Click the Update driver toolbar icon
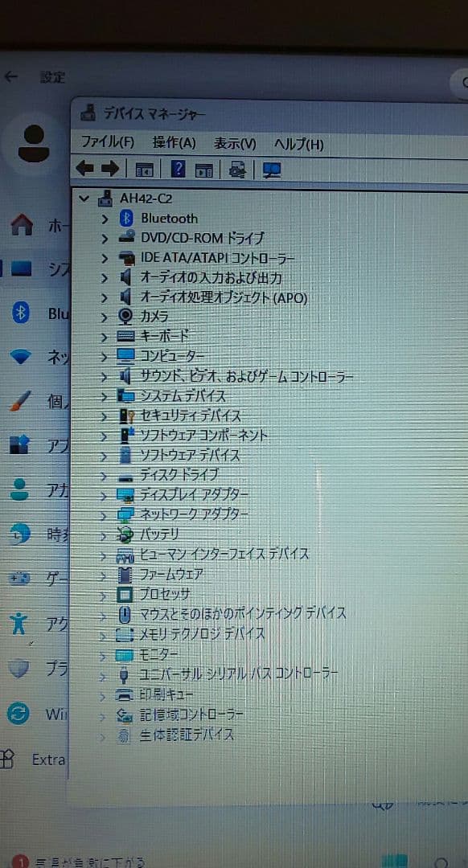The width and height of the screenshot is (468, 868). [237, 170]
